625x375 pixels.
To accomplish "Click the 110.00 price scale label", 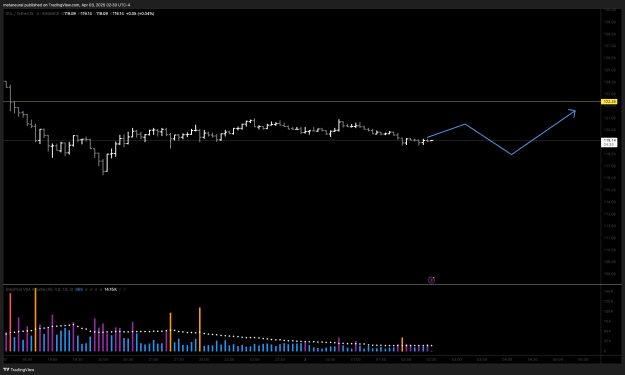I will [x=610, y=250].
